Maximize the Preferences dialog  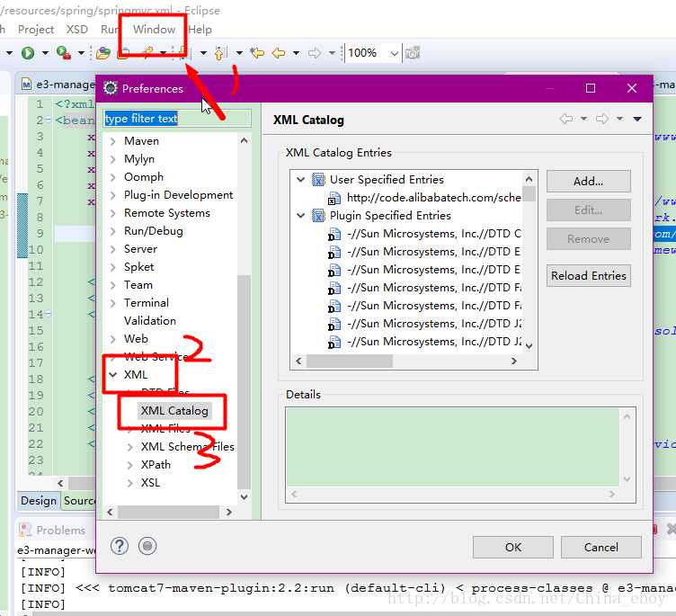(x=591, y=88)
